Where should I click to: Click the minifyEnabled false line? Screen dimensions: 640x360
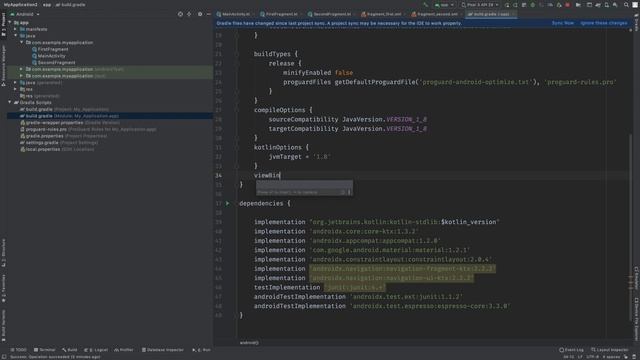coord(318,73)
